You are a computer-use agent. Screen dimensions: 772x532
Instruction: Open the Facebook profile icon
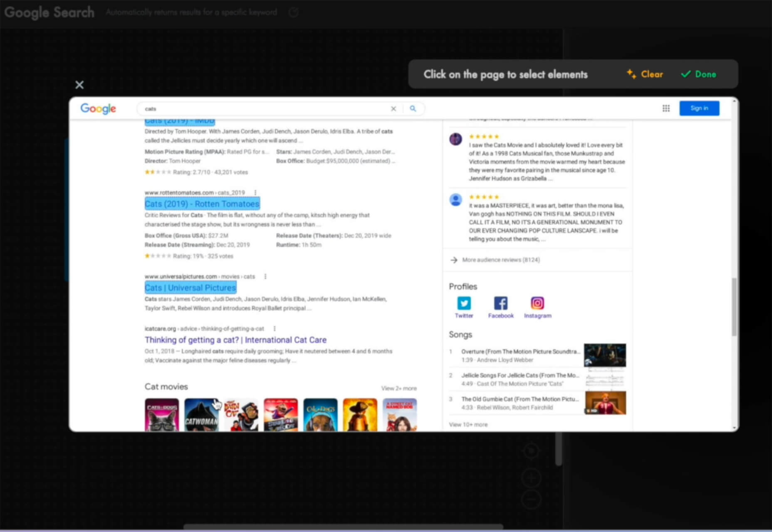500,303
